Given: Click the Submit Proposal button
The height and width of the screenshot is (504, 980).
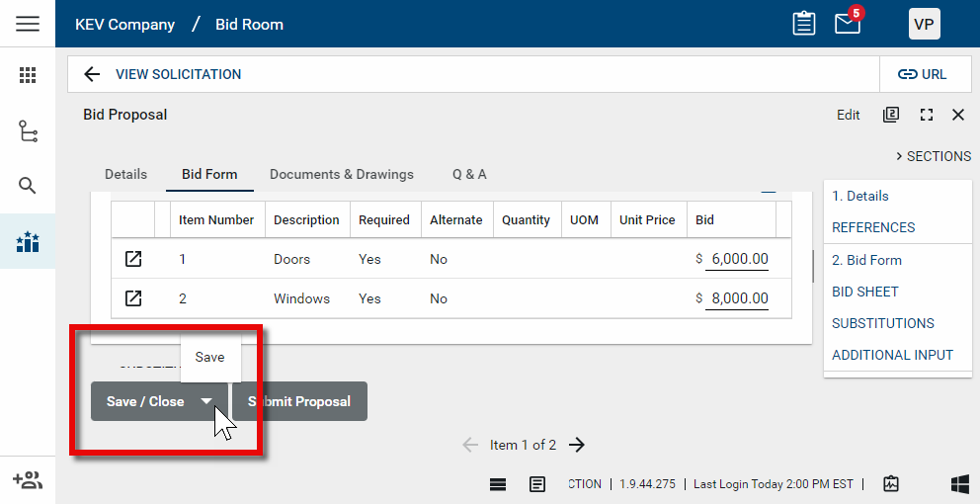Looking at the screenshot, I should pyautogui.click(x=300, y=401).
